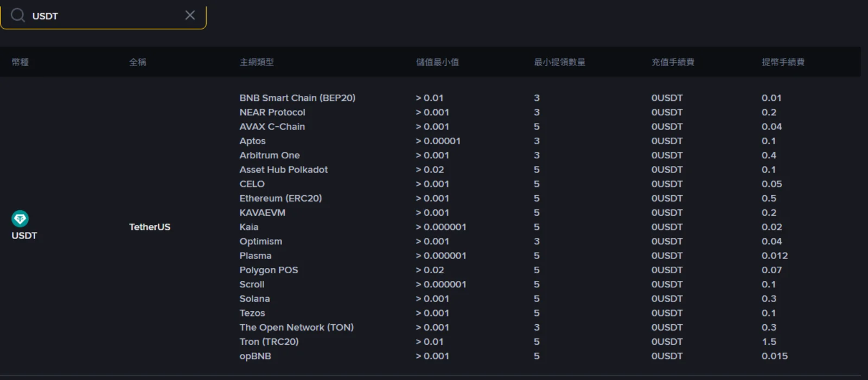Viewport: 868px width, 380px height.
Task: Select the opBNB network entry
Action: pos(256,356)
